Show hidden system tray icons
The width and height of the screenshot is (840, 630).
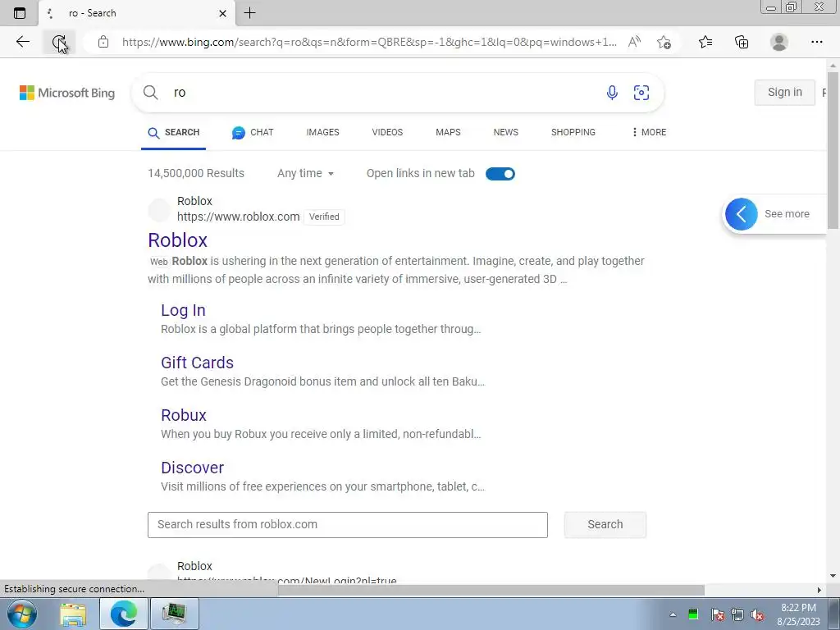pyautogui.click(x=673, y=614)
